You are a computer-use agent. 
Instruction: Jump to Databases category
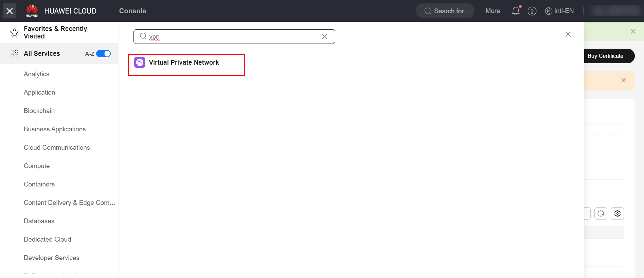click(39, 221)
